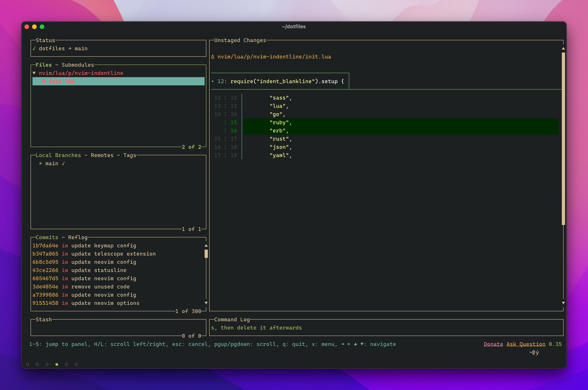Click the Ask Question link
The width and height of the screenshot is (588, 390).
coord(526,344)
